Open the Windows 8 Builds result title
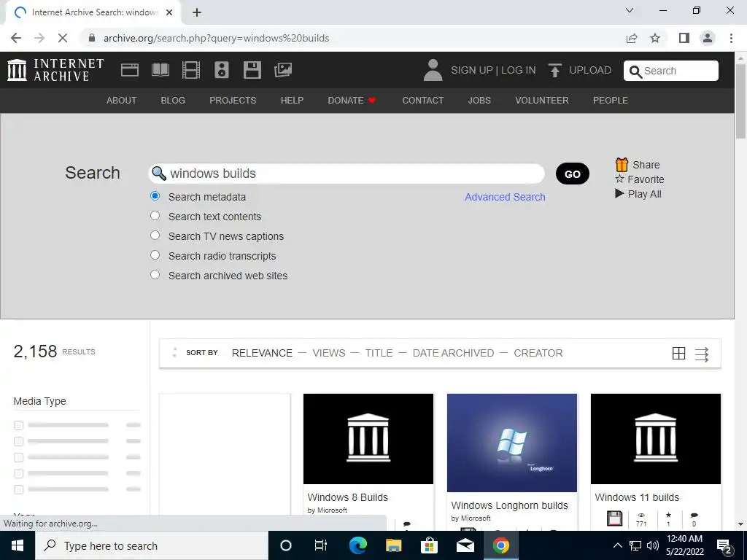 pyautogui.click(x=347, y=497)
